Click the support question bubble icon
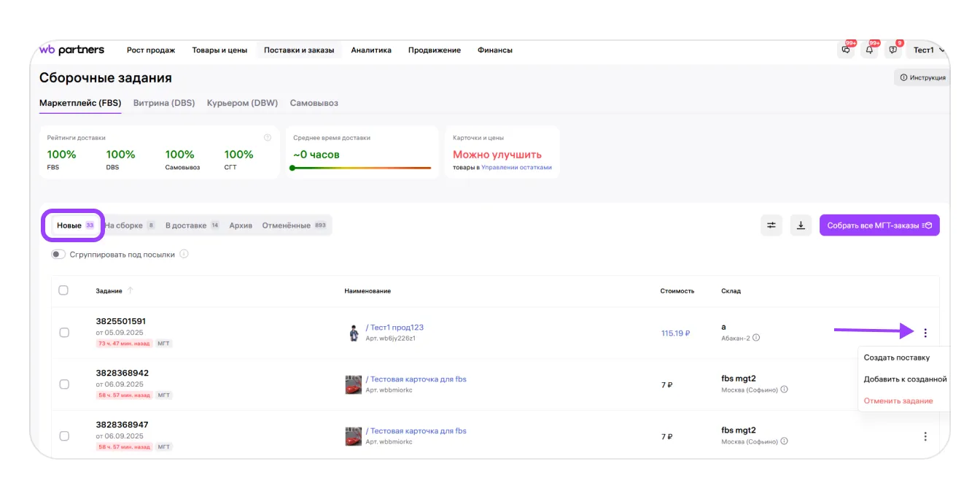The height and width of the screenshot is (499, 980). click(893, 50)
